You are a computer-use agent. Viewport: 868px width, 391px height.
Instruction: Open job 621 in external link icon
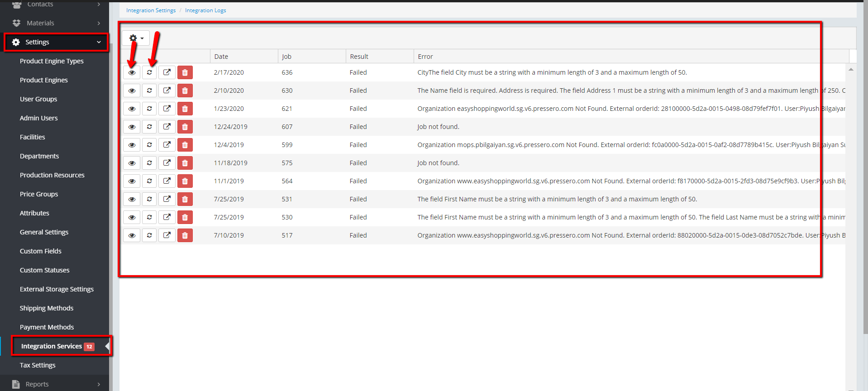click(167, 109)
